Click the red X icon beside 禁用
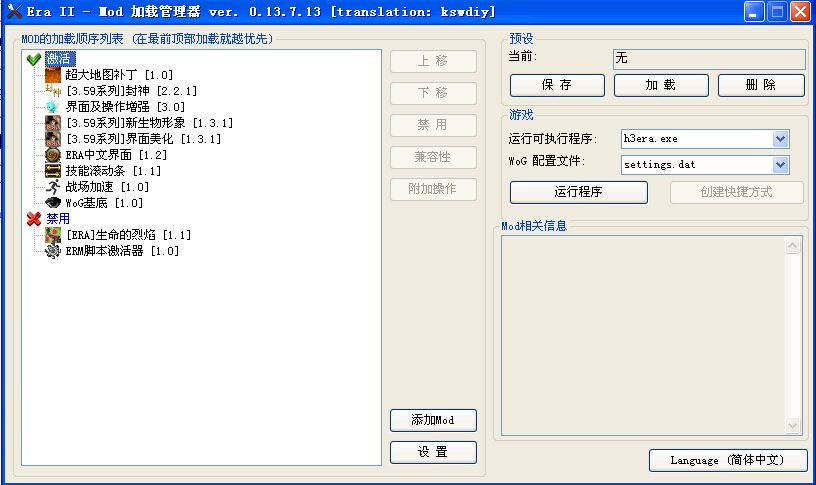Viewport: 816px width, 485px height. 34,219
